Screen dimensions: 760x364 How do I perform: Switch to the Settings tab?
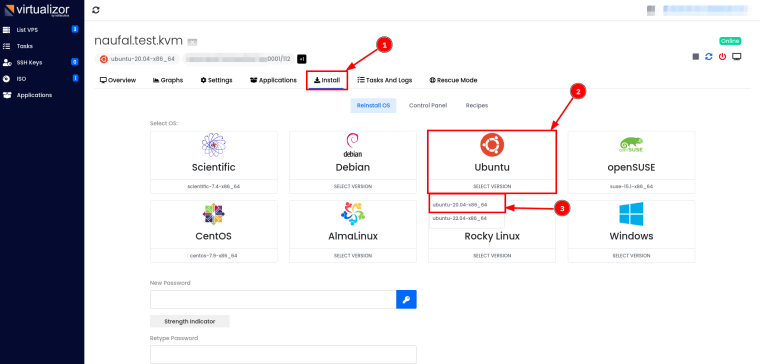coord(217,80)
